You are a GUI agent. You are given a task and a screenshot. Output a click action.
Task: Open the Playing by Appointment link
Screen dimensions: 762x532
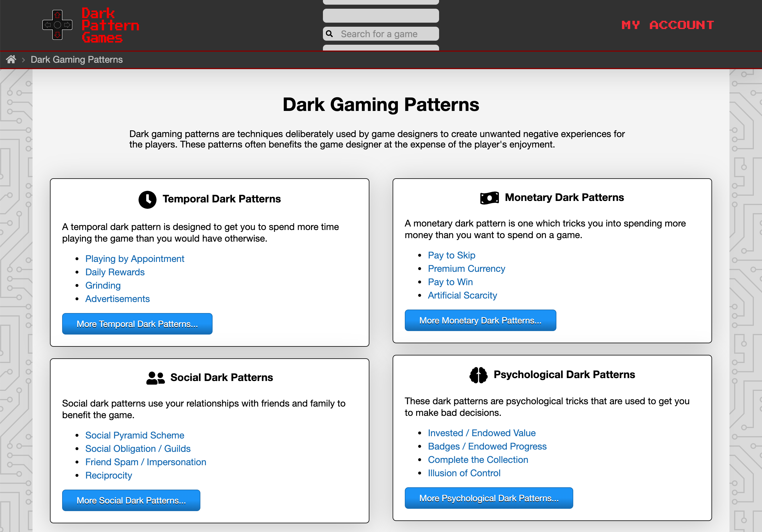pyautogui.click(x=135, y=258)
